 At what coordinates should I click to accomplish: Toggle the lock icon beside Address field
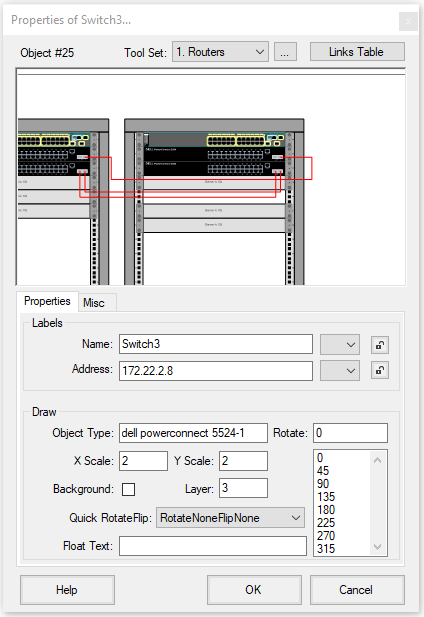click(380, 370)
